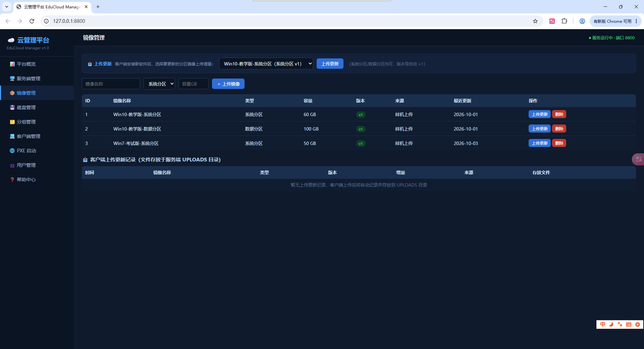This screenshot has width=644, height=349.
Task: Click the 用户管理 people icon
Action: [12, 165]
